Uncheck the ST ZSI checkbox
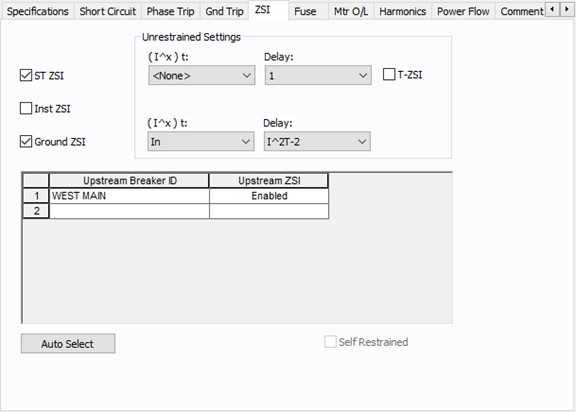 [x=26, y=76]
